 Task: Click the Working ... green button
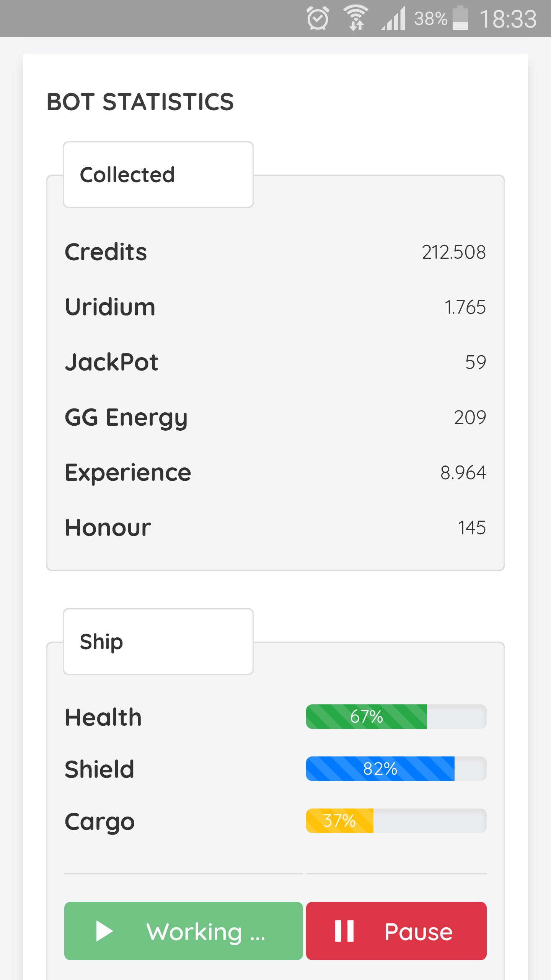pyautogui.click(x=184, y=931)
